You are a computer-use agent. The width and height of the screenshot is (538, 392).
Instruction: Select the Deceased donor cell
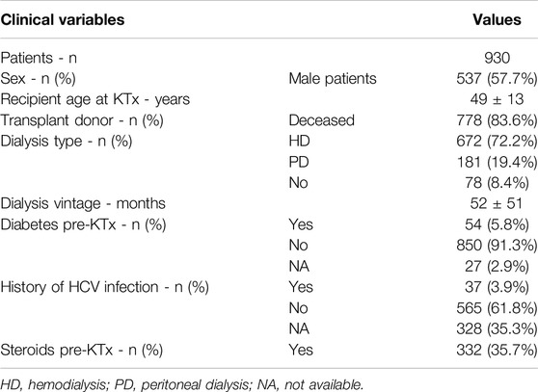coord(321,120)
